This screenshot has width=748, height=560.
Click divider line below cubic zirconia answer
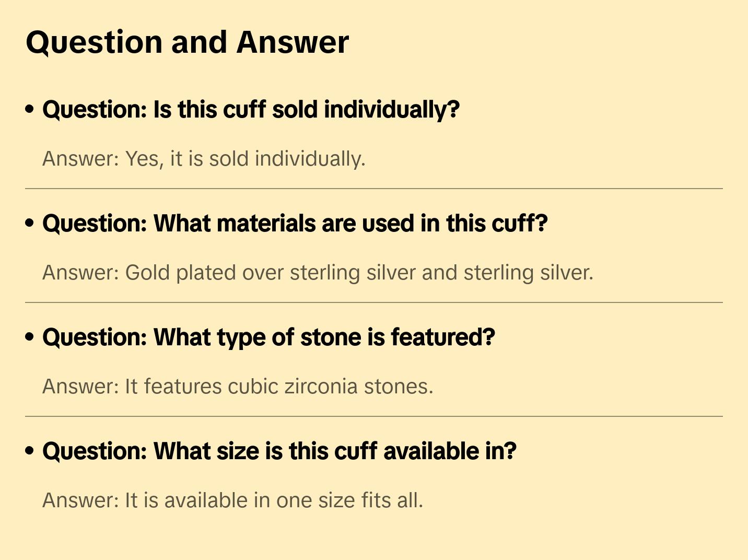(374, 416)
